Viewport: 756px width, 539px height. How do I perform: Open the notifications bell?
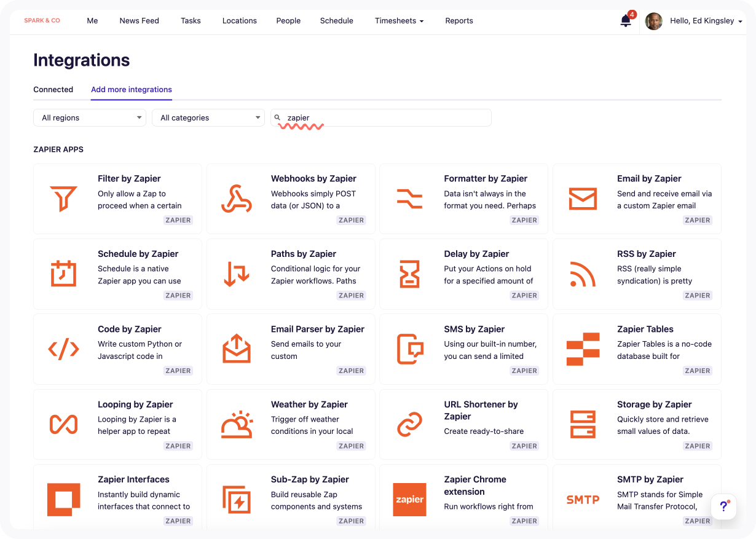tap(626, 21)
